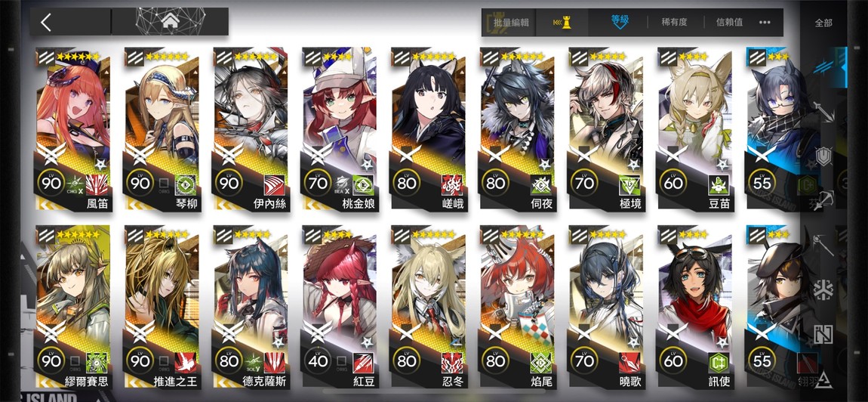
Task: Return to the home screen icon
Action: tap(171, 22)
